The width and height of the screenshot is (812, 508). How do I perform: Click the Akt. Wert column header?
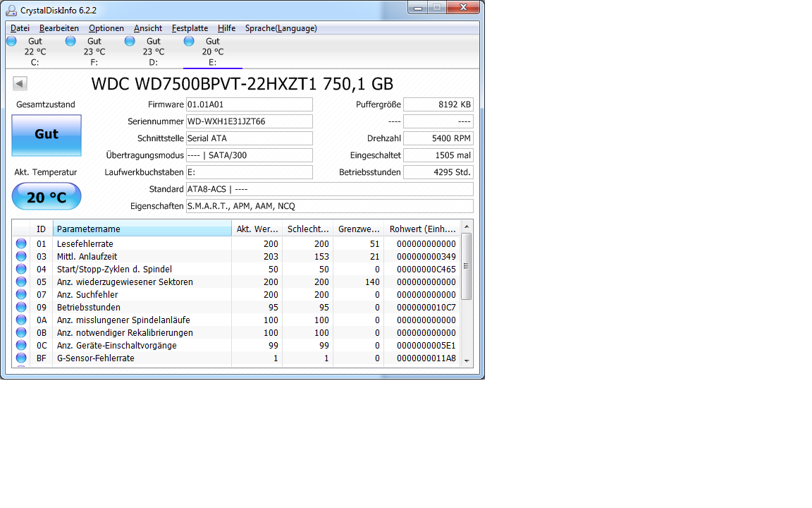257,229
